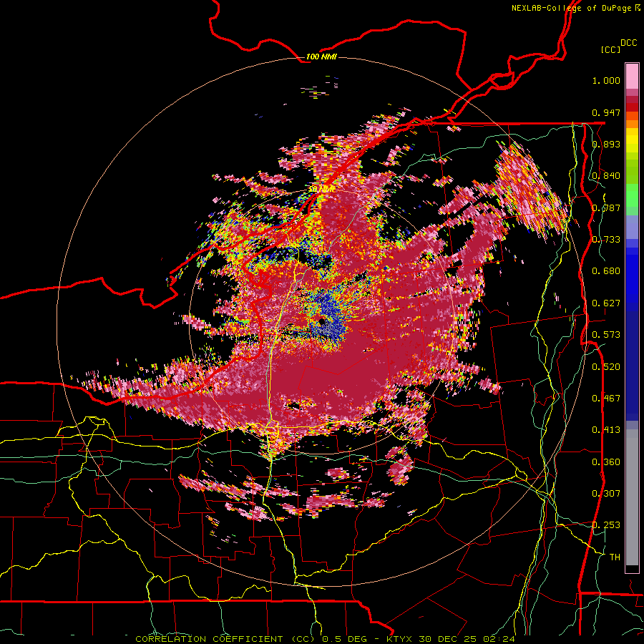The image size is (644, 644).
Task: Click the CORRELATION COEFFICIENT (CC) footer title
Action: [225, 639]
